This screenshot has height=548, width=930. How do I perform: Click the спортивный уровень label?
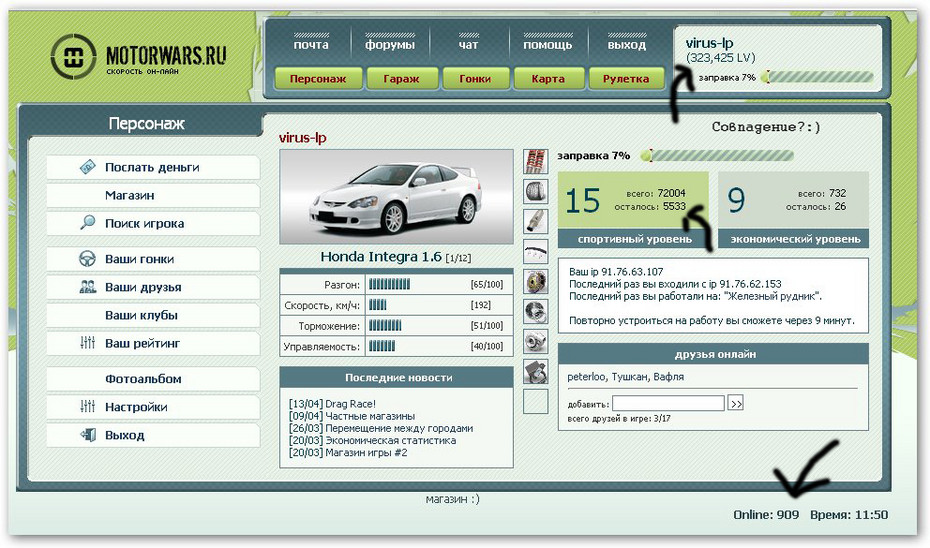[x=635, y=239]
